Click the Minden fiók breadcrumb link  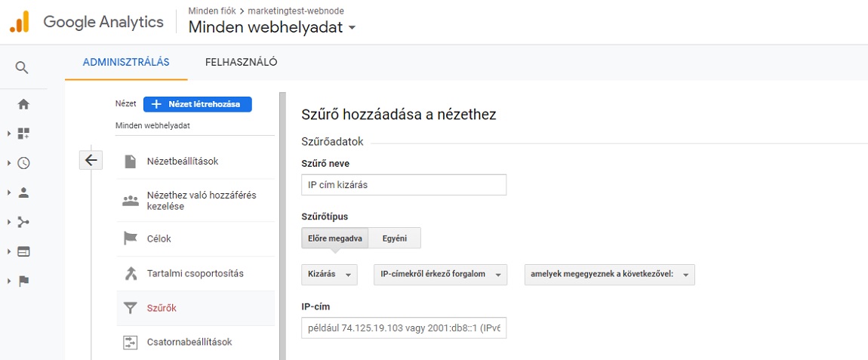tap(212, 11)
